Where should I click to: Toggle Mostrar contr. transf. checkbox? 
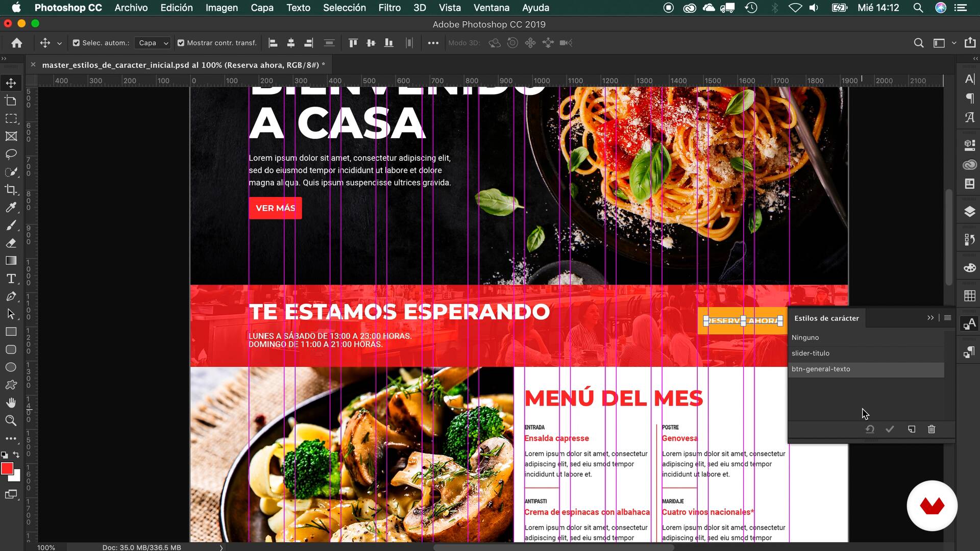[x=181, y=43]
